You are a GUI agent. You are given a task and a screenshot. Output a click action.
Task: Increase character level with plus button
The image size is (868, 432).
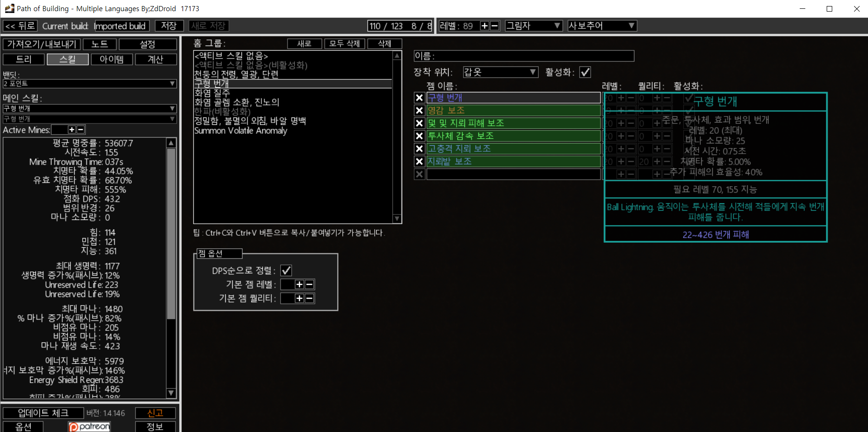tap(484, 26)
